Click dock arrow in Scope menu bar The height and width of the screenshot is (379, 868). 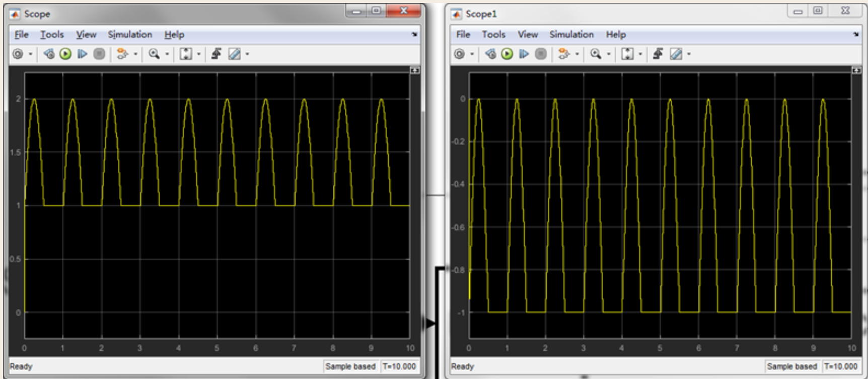(414, 35)
